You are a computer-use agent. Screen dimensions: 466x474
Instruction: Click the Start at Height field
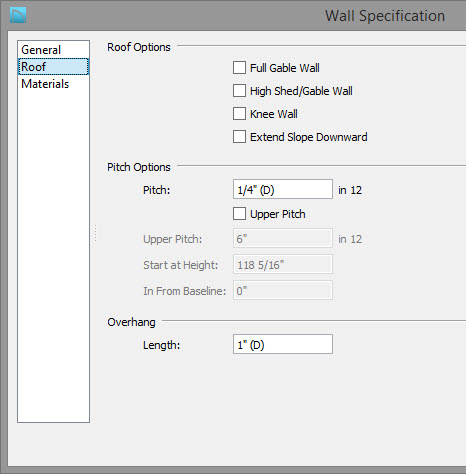(x=283, y=264)
